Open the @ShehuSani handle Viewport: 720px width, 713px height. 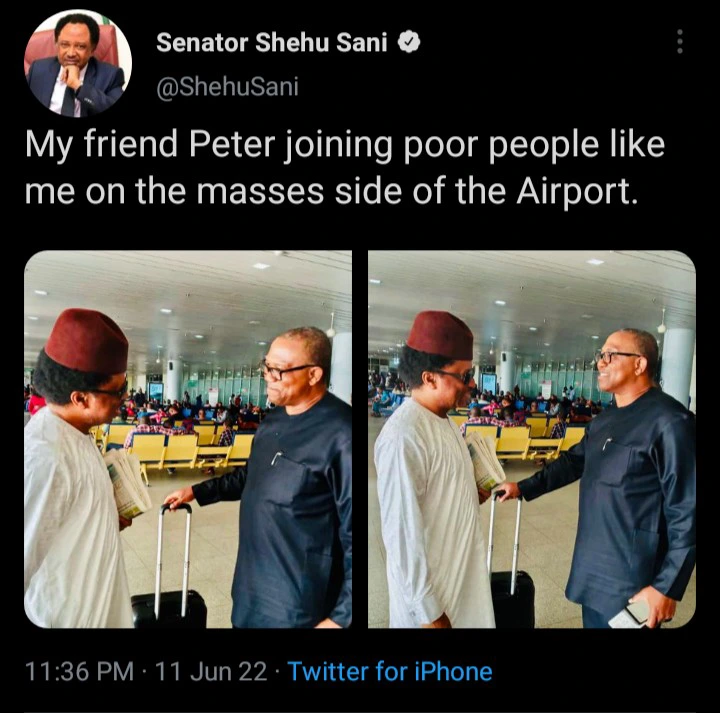coord(227,87)
